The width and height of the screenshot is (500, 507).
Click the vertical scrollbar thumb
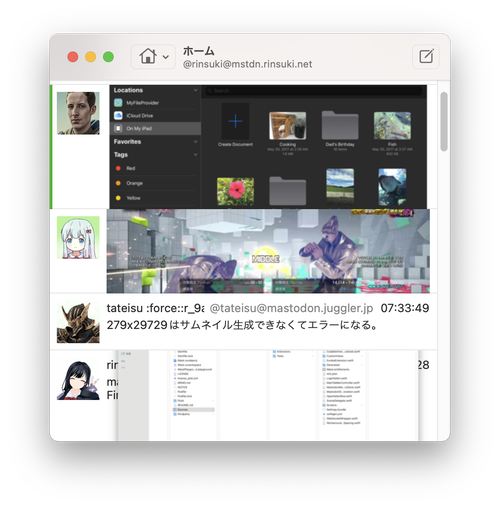click(x=444, y=122)
